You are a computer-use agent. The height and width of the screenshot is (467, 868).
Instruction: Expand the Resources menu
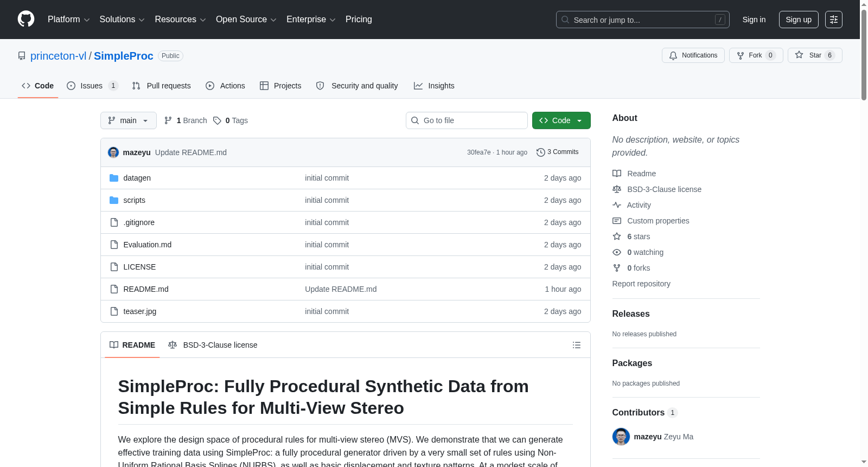tap(180, 20)
